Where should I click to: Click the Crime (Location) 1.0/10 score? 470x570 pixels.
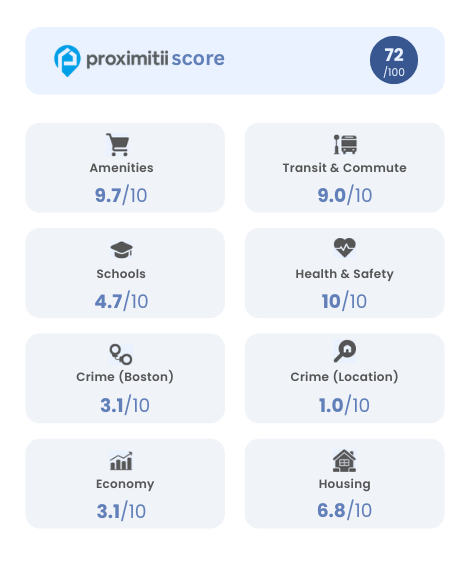(x=344, y=405)
